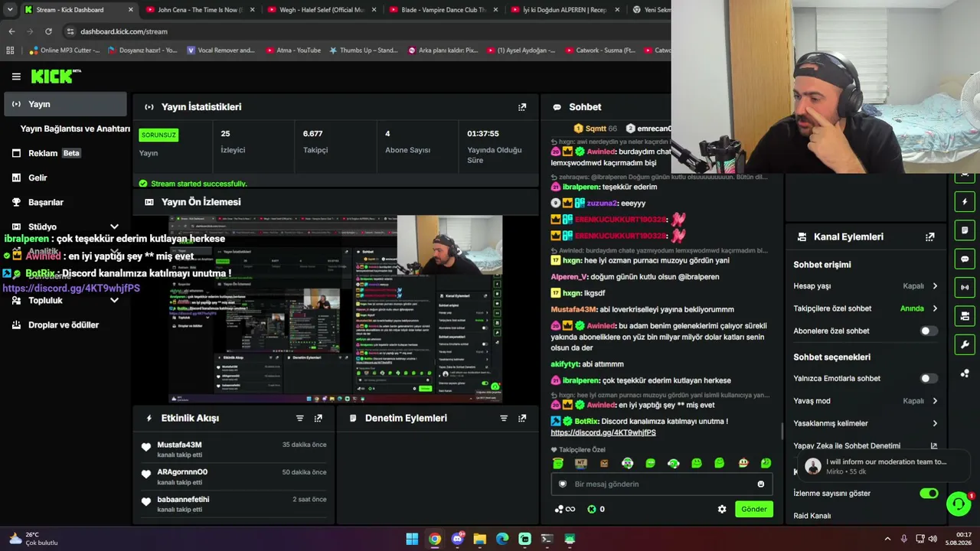Open Online MP3 Cutter bookmark
Screen dimensions: 980x551
[64, 51]
